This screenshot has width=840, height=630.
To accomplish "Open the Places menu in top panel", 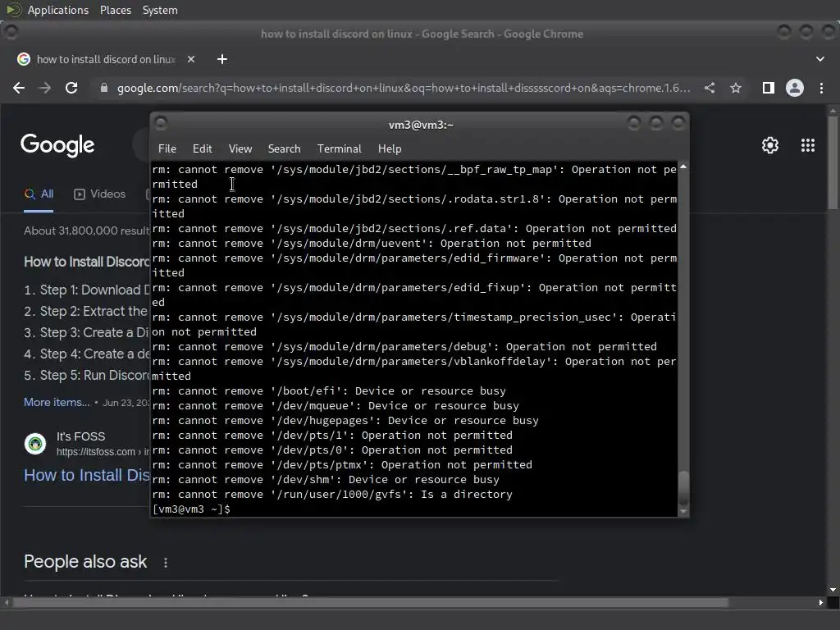I will [115, 10].
